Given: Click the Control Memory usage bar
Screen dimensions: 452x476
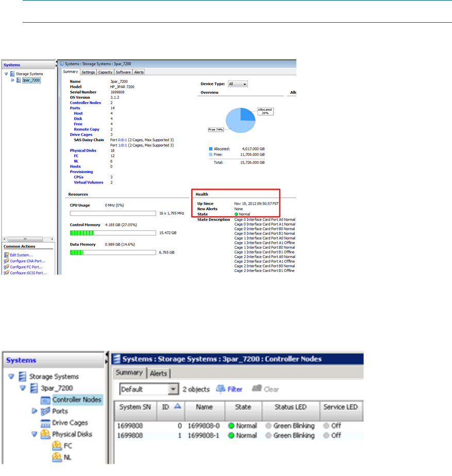Looking at the screenshot, I should [x=113, y=233].
